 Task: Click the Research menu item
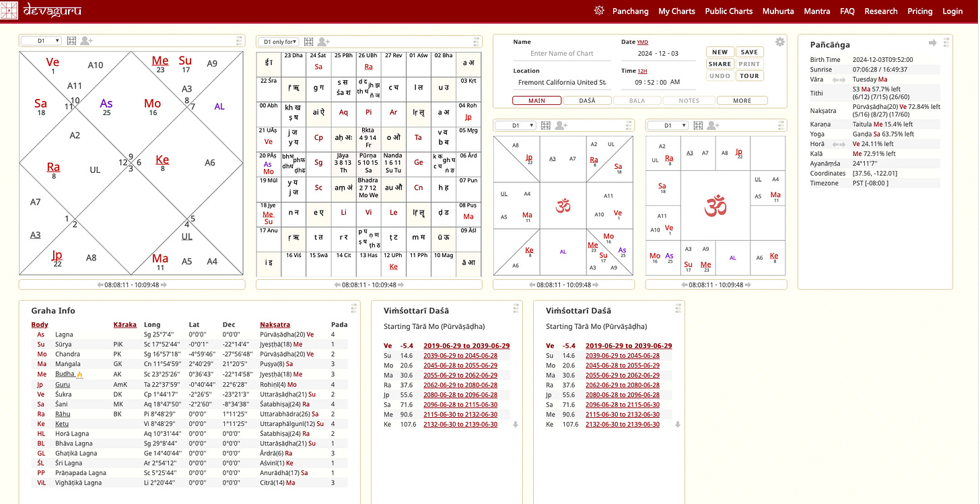tap(881, 11)
